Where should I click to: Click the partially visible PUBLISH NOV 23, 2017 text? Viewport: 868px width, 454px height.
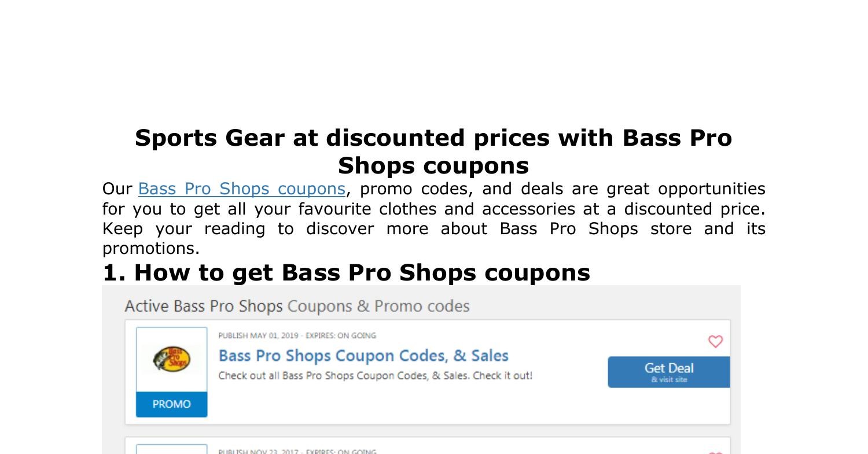point(258,451)
